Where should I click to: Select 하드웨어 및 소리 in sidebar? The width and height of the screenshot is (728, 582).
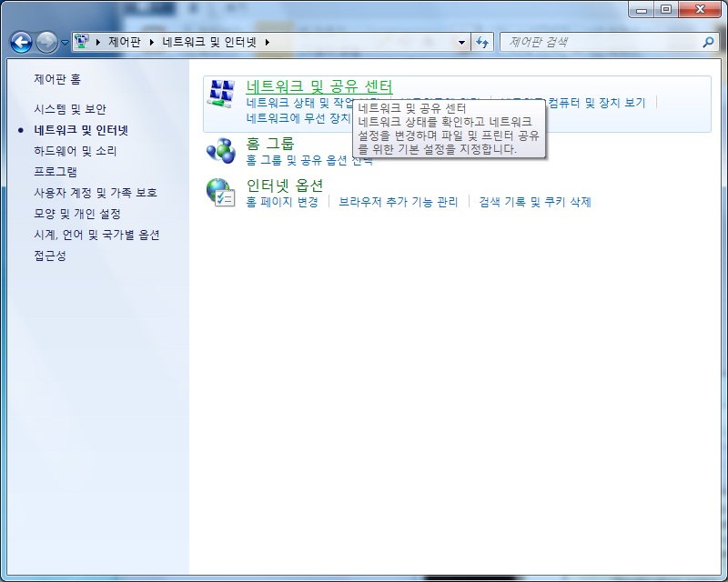pyautogui.click(x=76, y=151)
